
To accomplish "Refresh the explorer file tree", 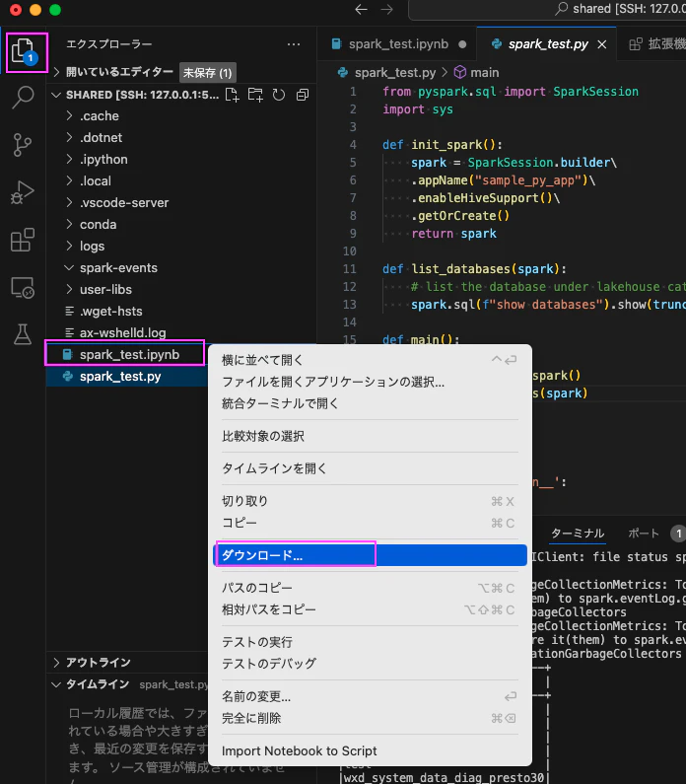I will pos(279,95).
